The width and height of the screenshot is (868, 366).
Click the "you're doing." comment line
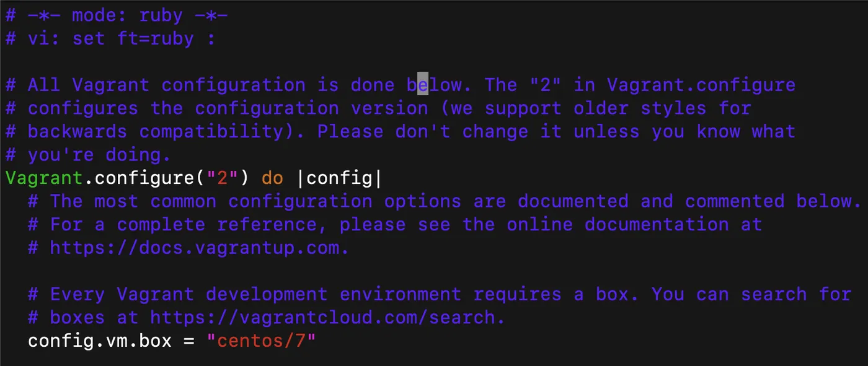(x=99, y=155)
